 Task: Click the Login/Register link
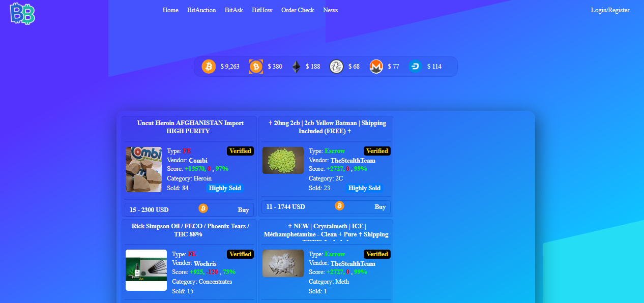[610, 10]
